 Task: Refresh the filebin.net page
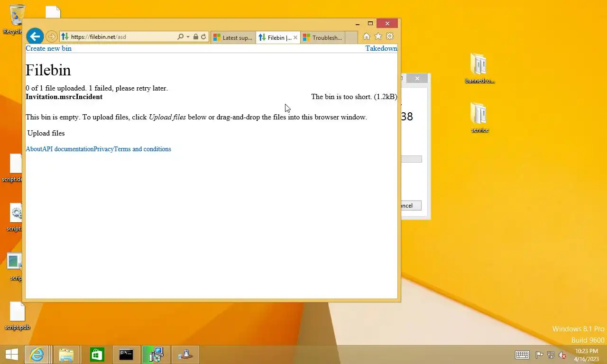203,36
